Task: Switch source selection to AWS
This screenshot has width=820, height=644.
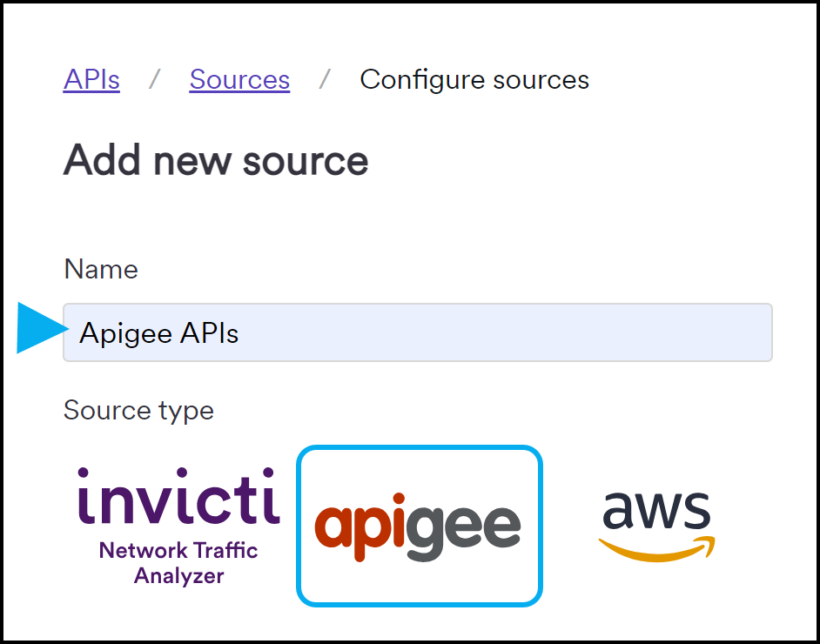Action: [x=656, y=523]
